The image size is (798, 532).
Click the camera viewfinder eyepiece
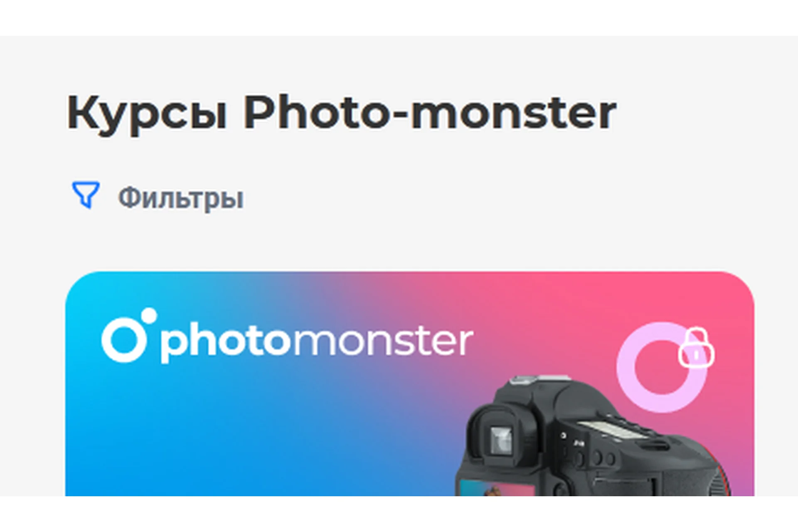click(501, 437)
